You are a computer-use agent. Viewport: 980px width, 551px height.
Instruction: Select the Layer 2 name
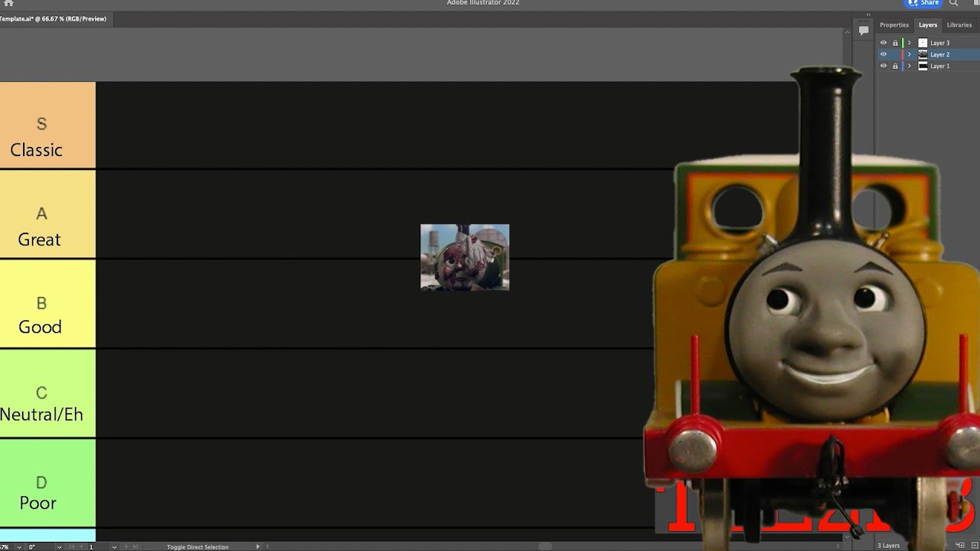939,54
